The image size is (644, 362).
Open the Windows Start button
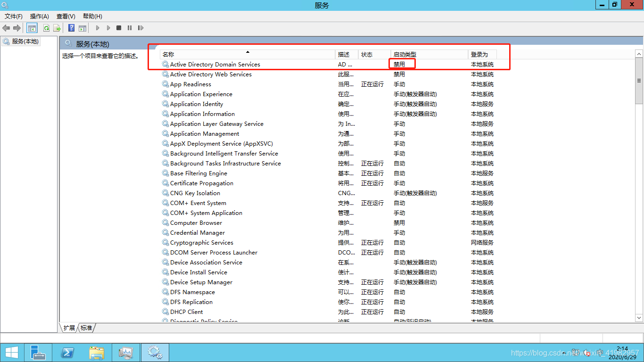click(12, 353)
